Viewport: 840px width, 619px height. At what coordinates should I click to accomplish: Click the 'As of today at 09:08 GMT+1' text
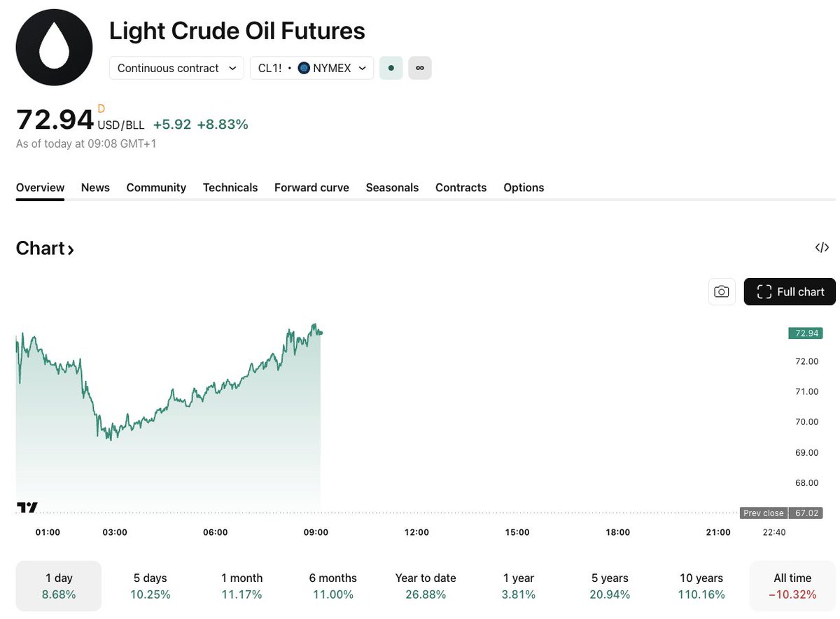click(86, 144)
